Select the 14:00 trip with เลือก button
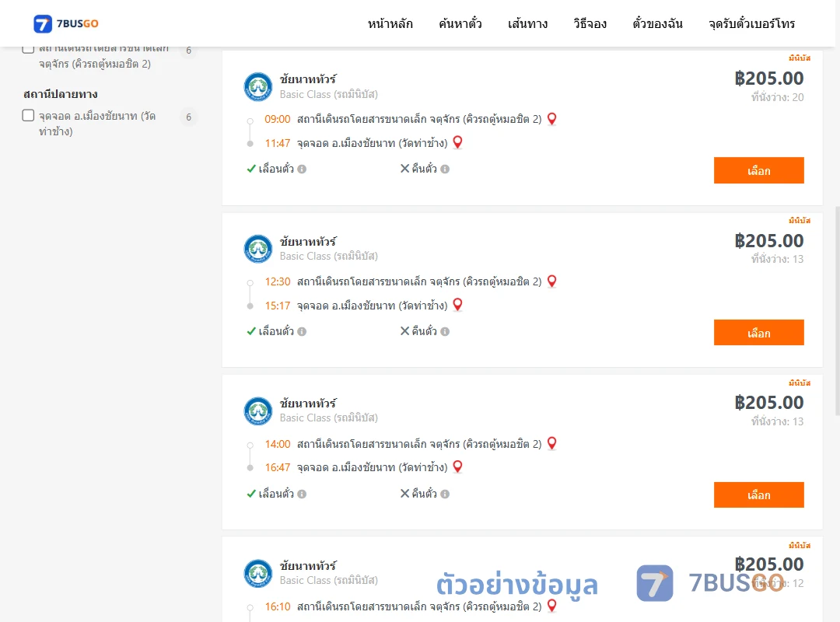The height and width of the screenshot is (622, 840). (758, 495)
